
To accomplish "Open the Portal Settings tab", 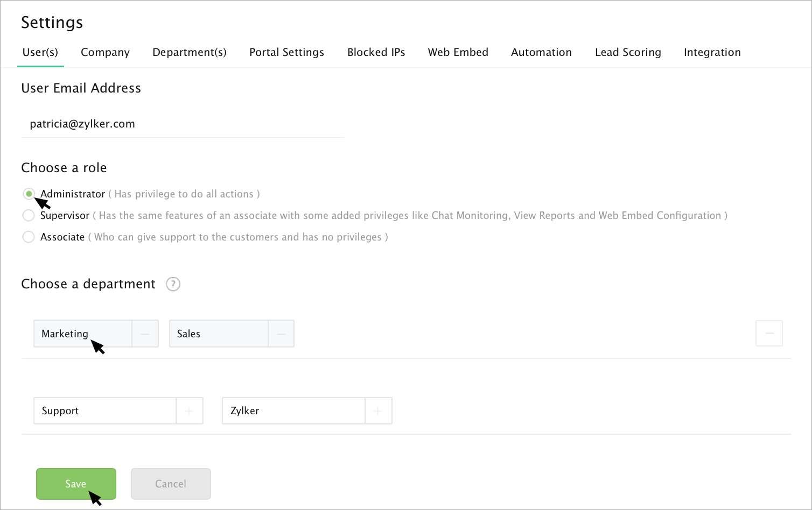I will click(286, 52).
